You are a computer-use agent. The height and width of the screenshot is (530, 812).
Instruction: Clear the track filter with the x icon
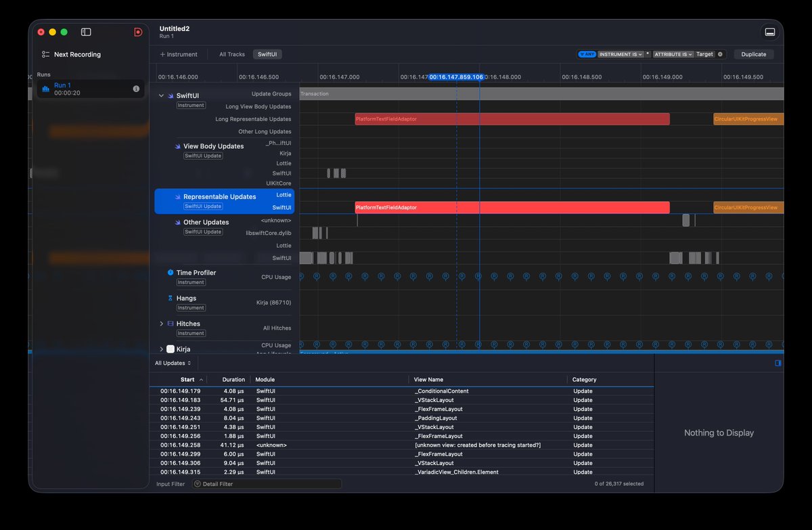(720, 54)
